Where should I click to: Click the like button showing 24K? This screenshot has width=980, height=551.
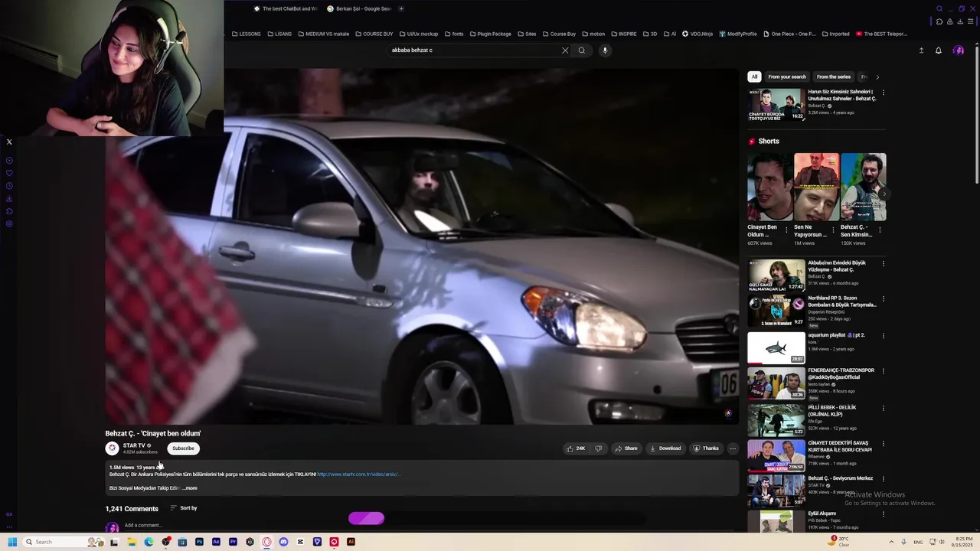click(x=576, y=448)
